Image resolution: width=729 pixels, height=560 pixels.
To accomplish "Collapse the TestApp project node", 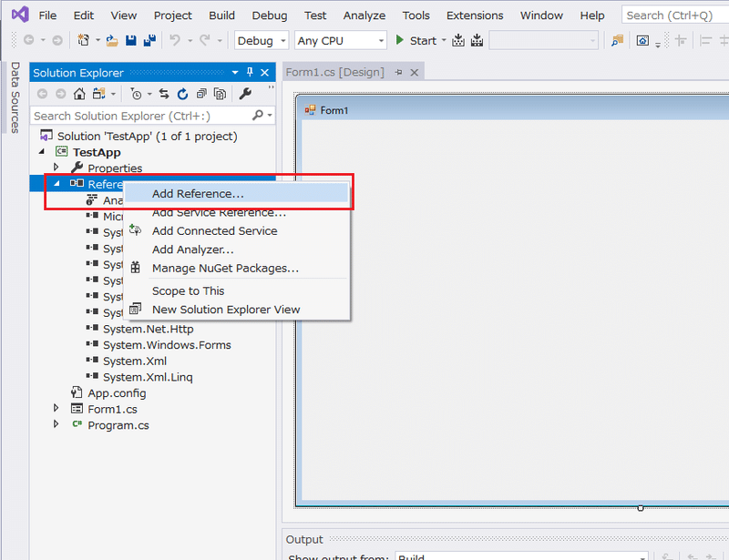I will [x=42, y=151].
